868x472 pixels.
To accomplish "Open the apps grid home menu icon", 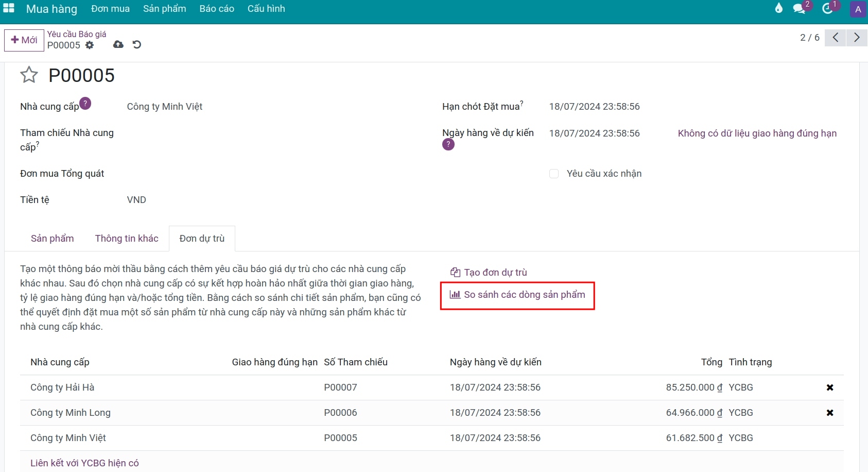I will tap(9, 8).
